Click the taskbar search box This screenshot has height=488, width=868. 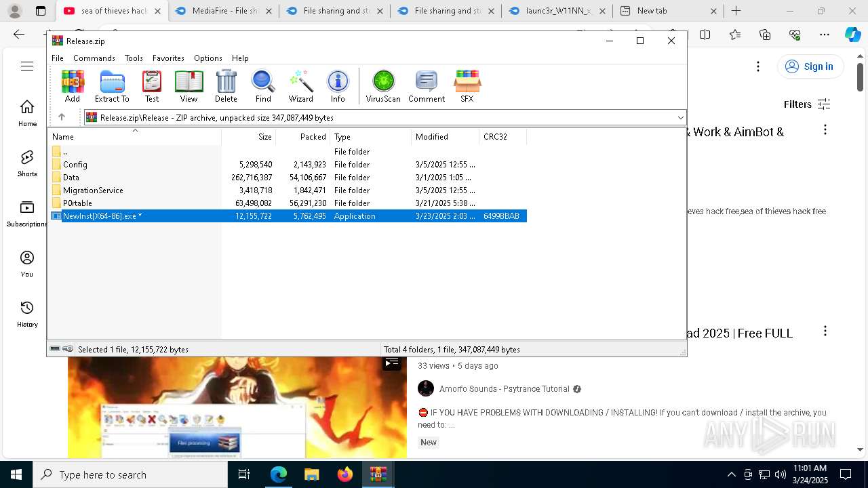(x=130, y=474)
